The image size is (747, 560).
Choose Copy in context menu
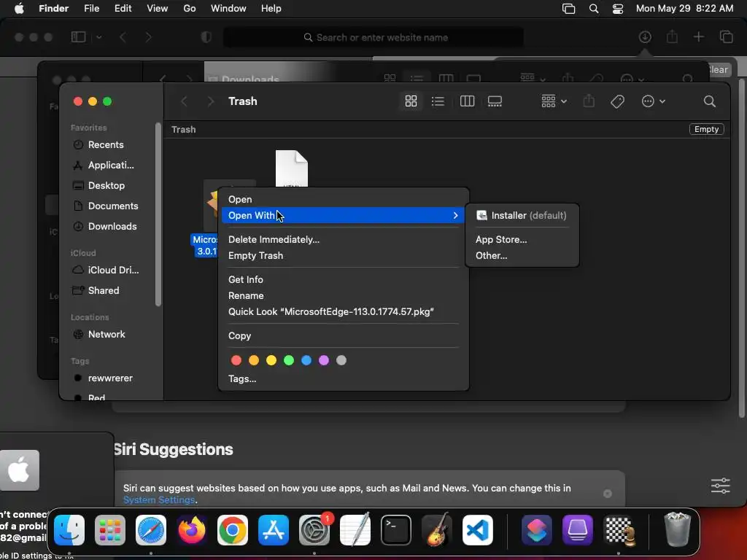tap(343, 335)
